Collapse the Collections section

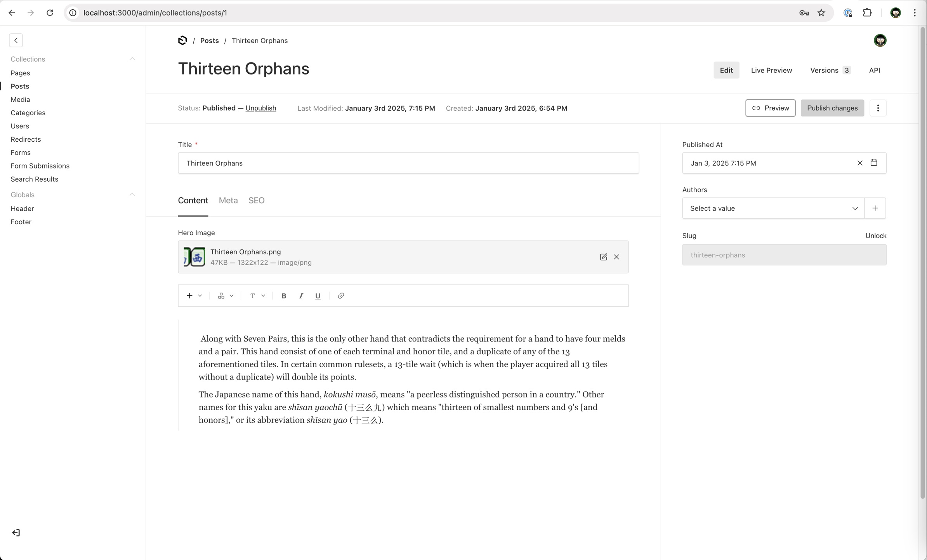pos(132,59)
